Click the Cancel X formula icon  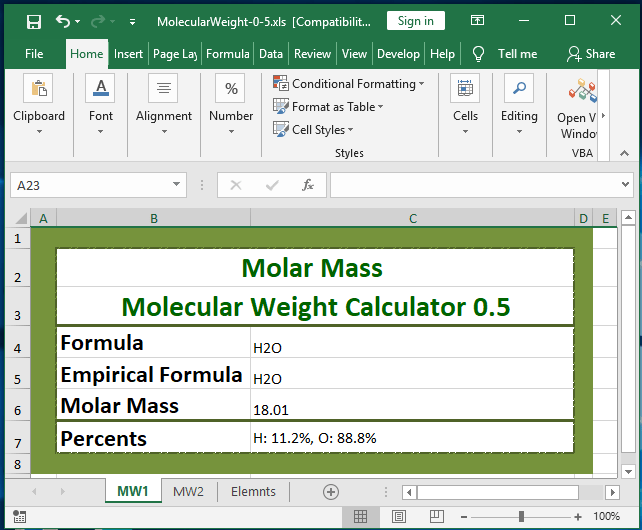[x=236, y=185]
